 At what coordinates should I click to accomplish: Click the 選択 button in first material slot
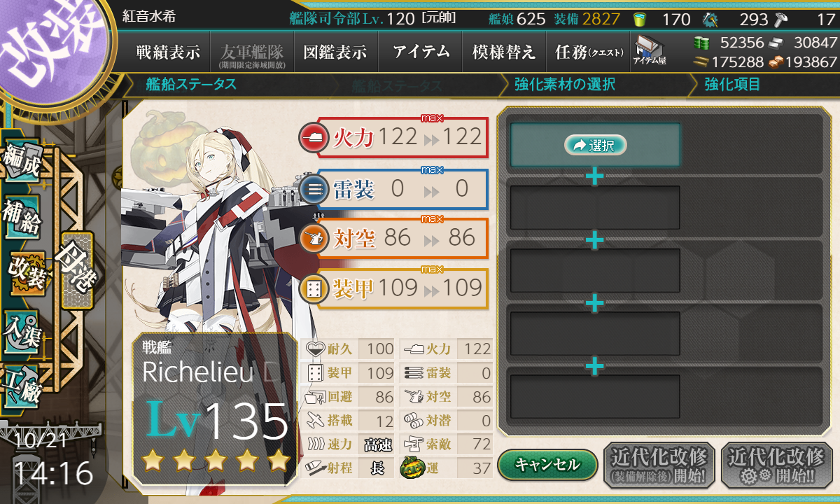click(595, 145)
